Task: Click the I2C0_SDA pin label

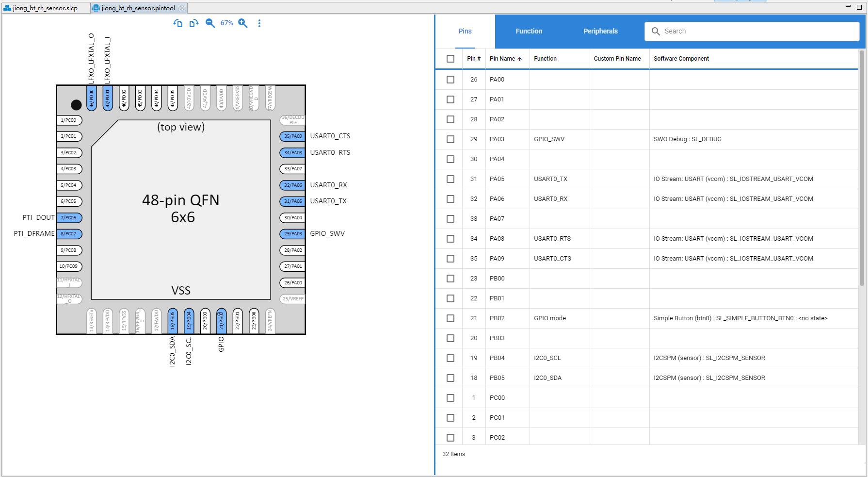Action: (172, 352)
